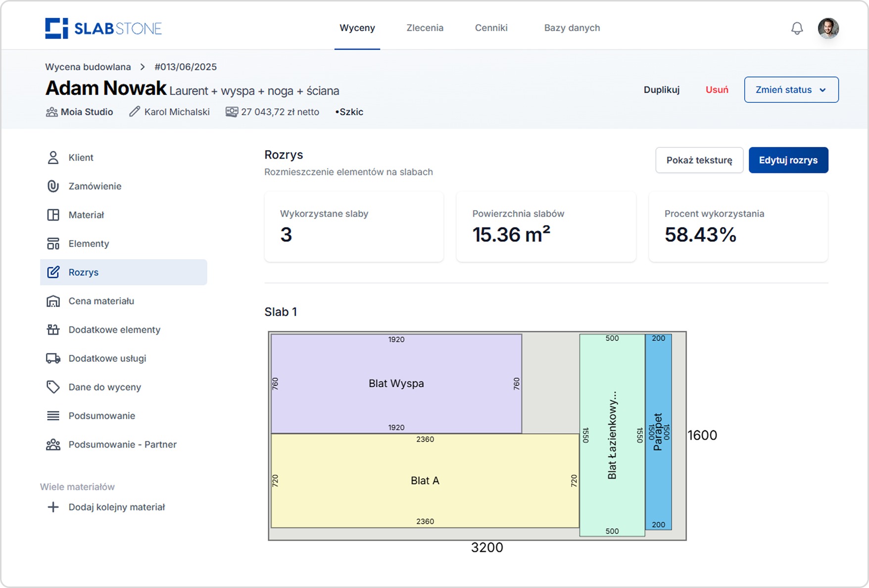Select the Zamówienie paperclip icon
This screenshot has width=869, height=588.
point(53,186)
